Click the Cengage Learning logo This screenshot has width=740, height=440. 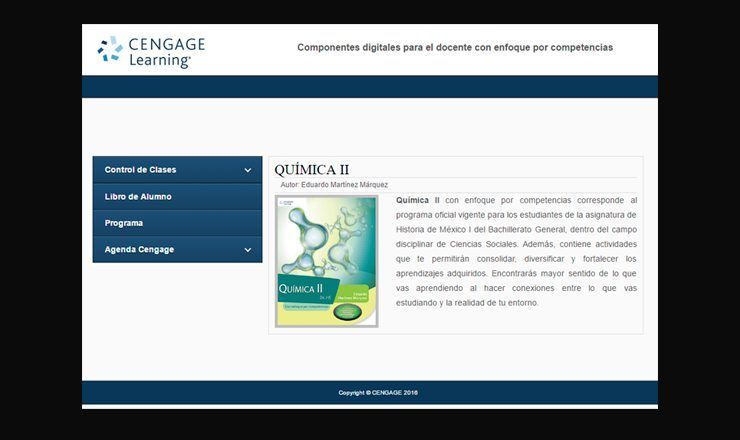coord(151,52)
